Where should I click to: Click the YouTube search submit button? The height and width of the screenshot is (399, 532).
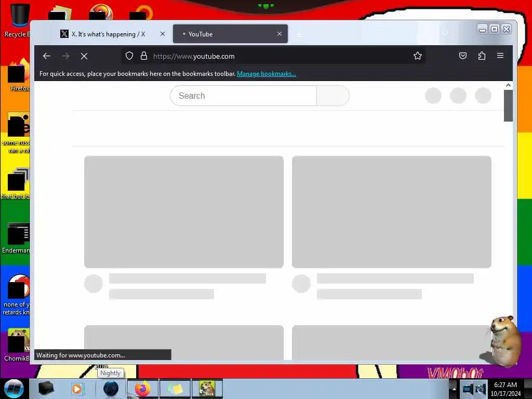(x=333, y=96)
